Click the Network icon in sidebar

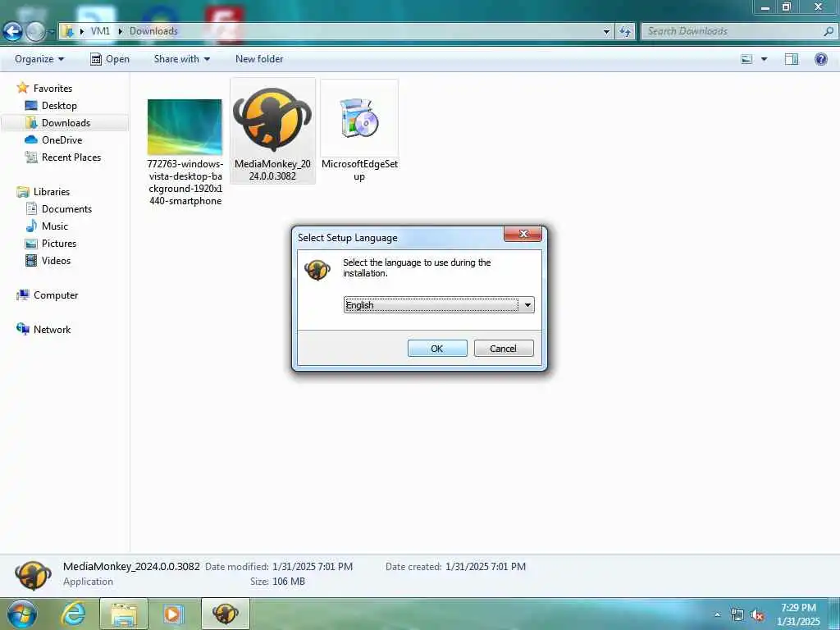22,329
